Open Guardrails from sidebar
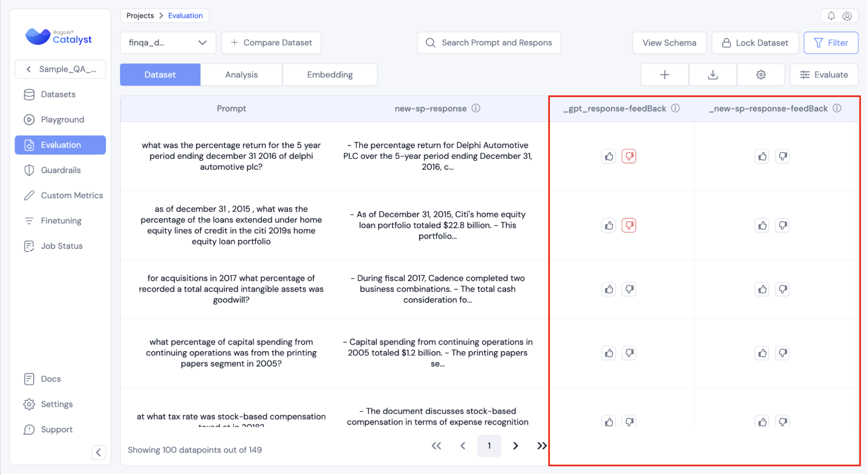The width and height of the screenshot is (868, 475). (60, 170)
